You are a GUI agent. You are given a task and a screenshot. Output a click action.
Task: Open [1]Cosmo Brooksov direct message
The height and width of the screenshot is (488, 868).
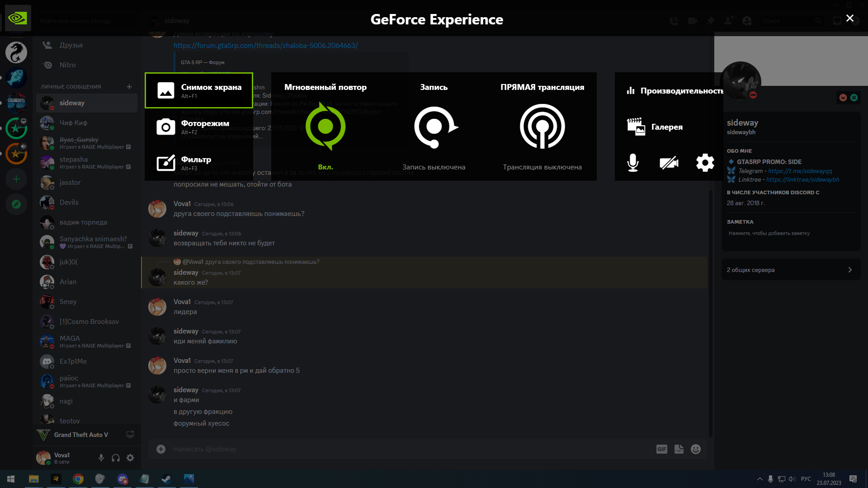87,322
